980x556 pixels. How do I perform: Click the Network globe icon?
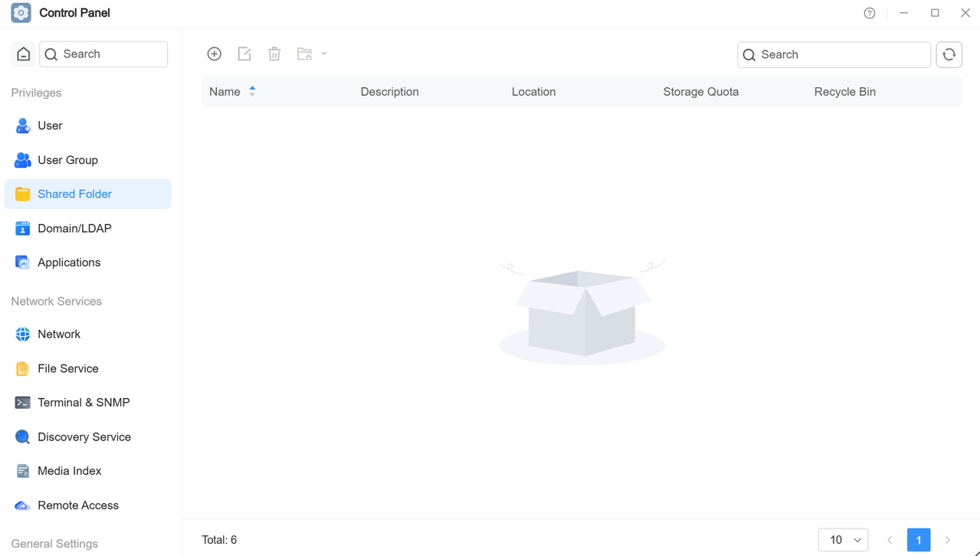(x=22, y=335)
